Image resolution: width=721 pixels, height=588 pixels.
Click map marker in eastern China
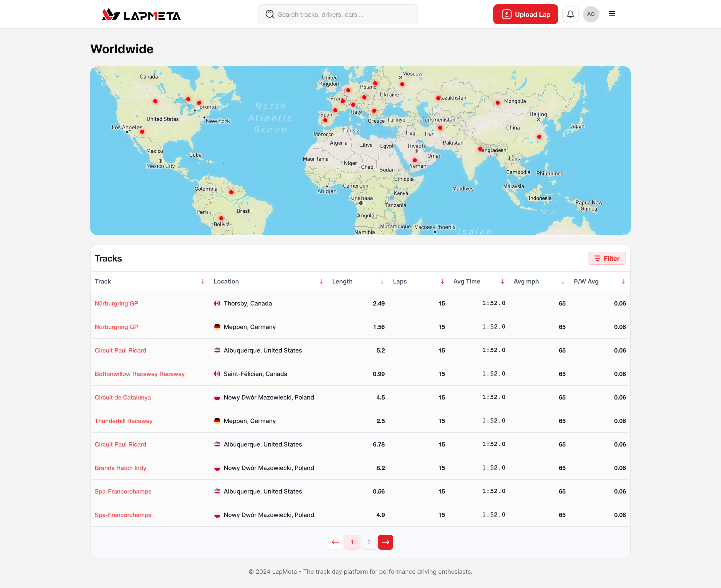coord(539,137)
